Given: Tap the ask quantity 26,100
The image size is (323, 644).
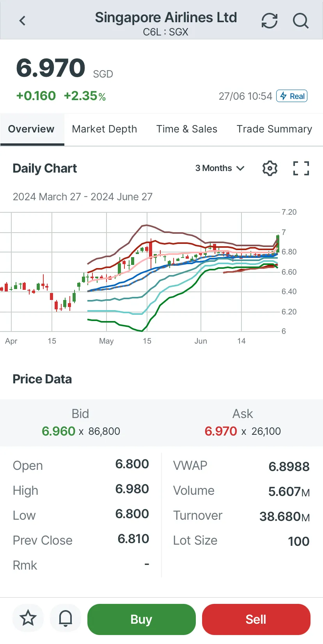Looking at the screenshot, I should pos(266,431).
